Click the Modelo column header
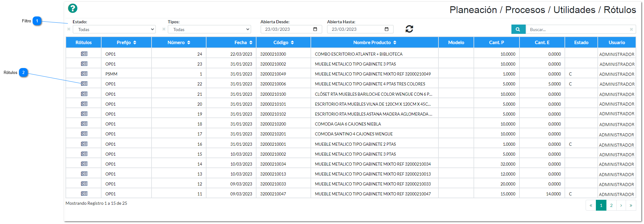 click(x=456, y=42)
